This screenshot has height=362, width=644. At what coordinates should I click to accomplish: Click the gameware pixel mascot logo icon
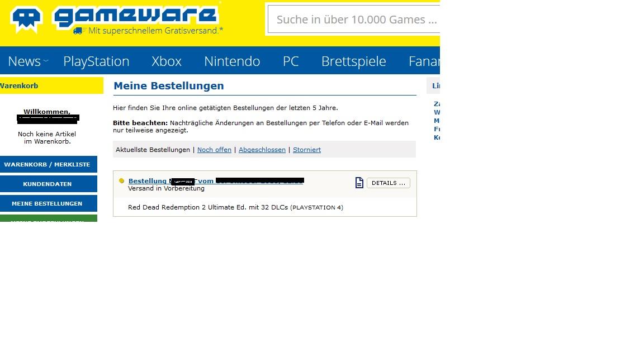tap(26, 20)
